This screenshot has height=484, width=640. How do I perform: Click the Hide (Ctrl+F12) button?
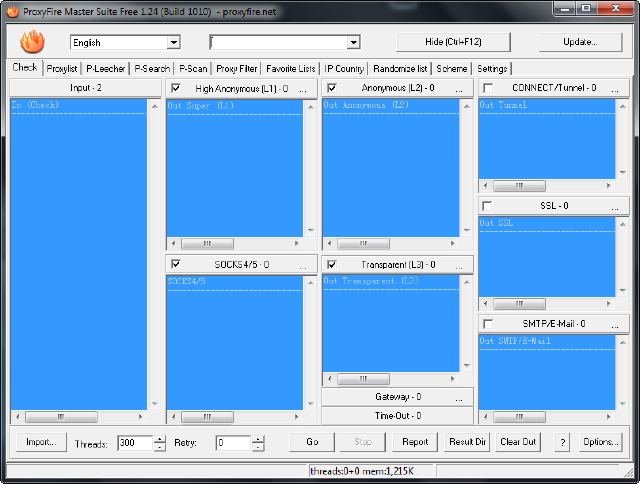coord(453,42)
